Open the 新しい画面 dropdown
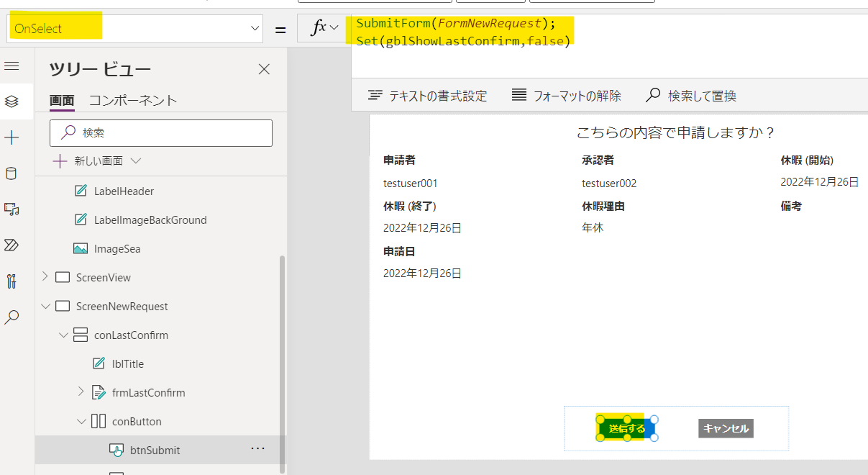 point(96,161)
